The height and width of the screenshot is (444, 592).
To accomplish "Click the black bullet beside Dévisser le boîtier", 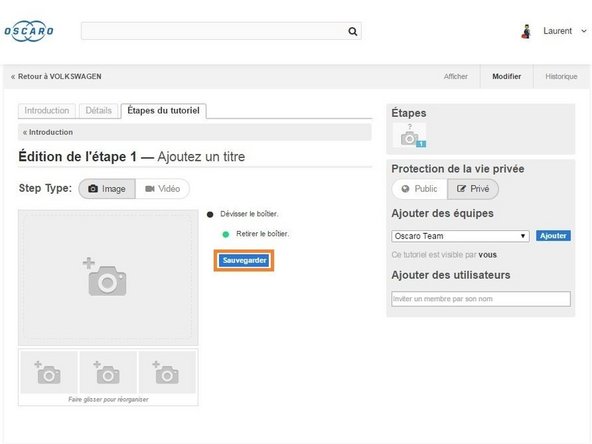I will (x=210, y=214).
